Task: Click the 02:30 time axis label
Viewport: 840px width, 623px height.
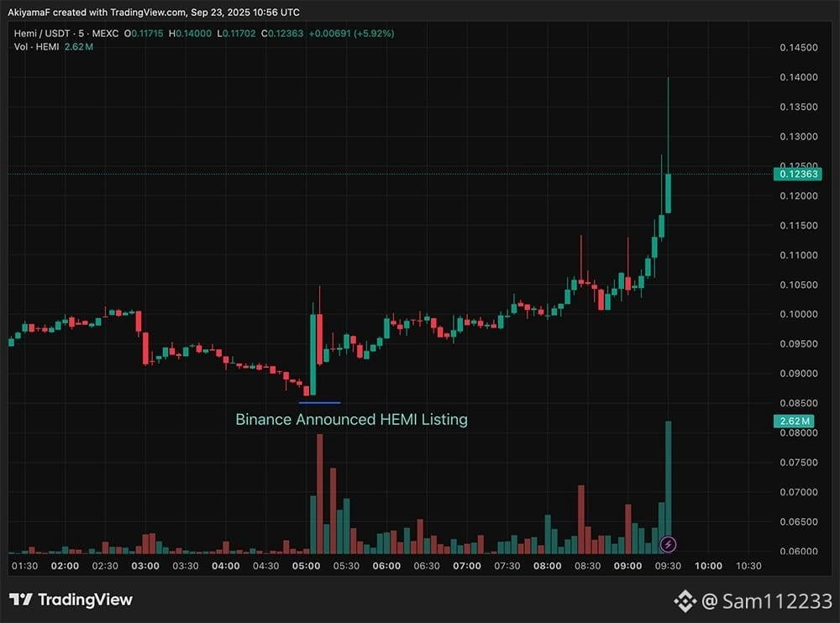Action: [x=105, y=566]
